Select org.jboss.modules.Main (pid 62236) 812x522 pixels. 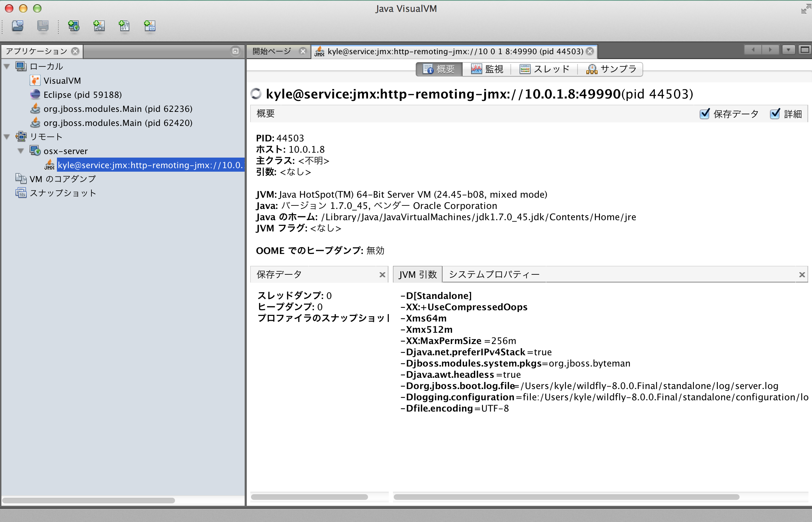point(118,109)
